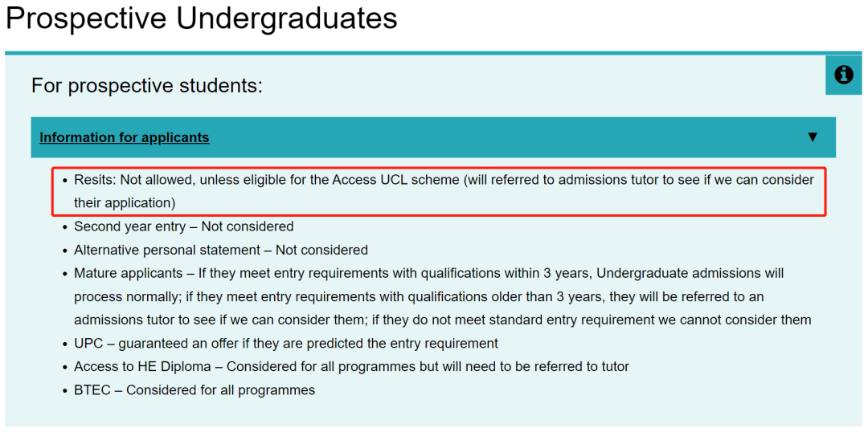Click the info icon in the top-right corner

tap(844, 75)
